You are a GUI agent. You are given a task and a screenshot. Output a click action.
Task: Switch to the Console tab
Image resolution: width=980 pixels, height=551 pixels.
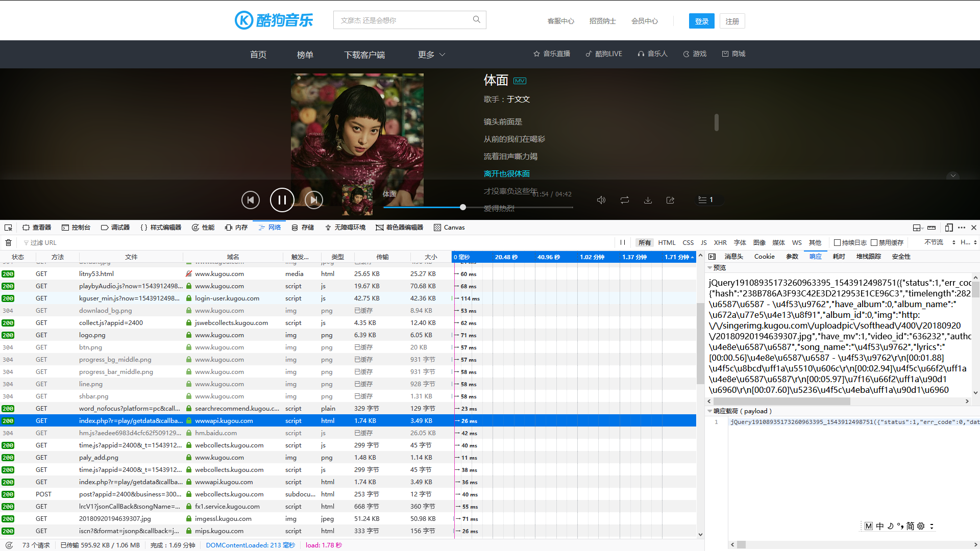76,228
